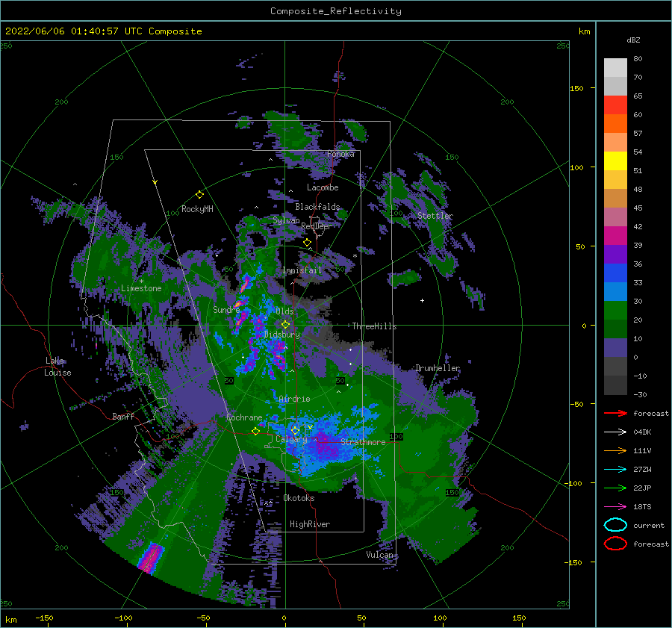The width and height of the screenshot is (672, 628).
Task: Click the Sundre city label
Action: (226, 310)
